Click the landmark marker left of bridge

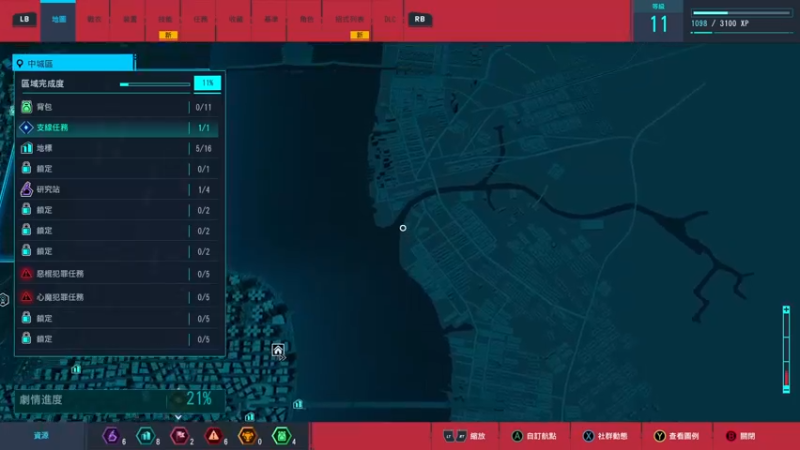[x=298, y=405]
